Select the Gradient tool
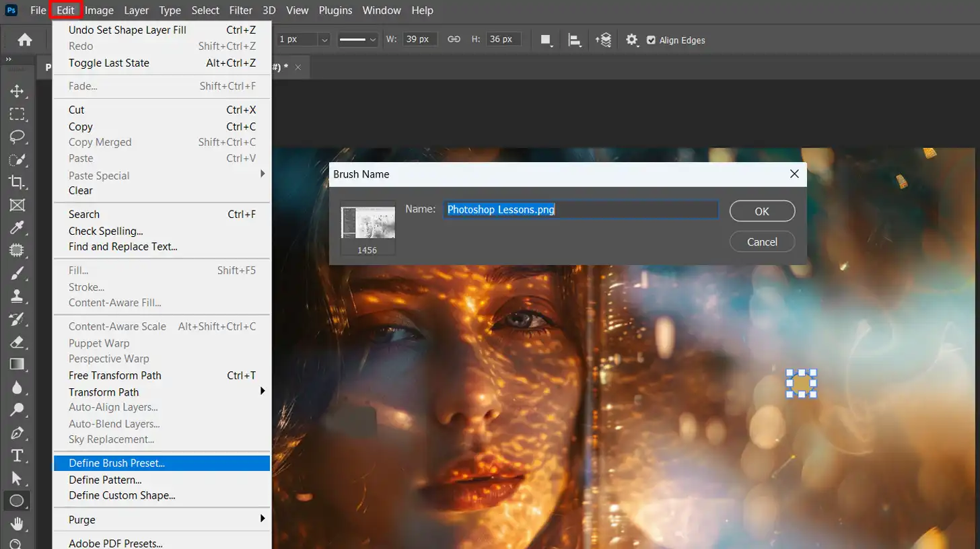Viewport: 980px width, 549px height. pyautogui.click(x=17, y=365)
